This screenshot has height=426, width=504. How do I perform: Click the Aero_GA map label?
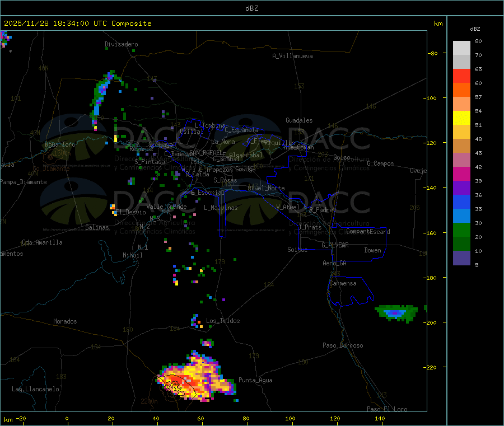335,263
